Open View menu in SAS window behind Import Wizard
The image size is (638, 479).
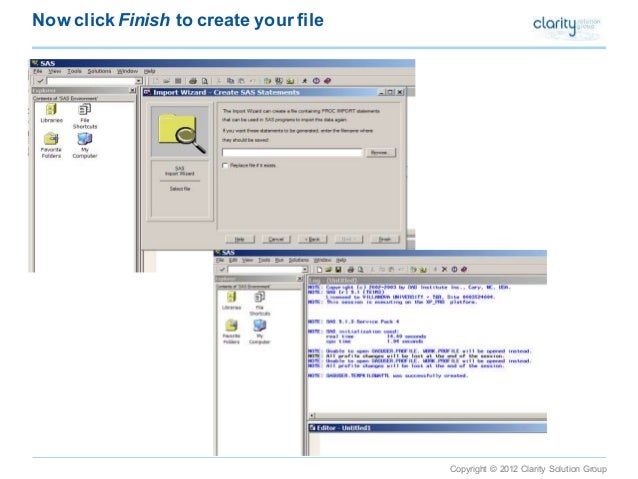[55, 71]
